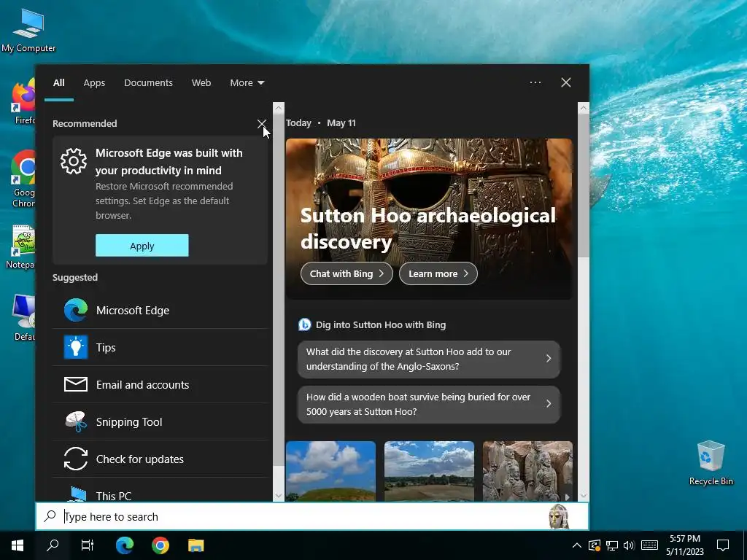The width and height of the screenshot is (747, 560).
Task: Click the right pane scroll down arrow
Action: tap(583, 496)
